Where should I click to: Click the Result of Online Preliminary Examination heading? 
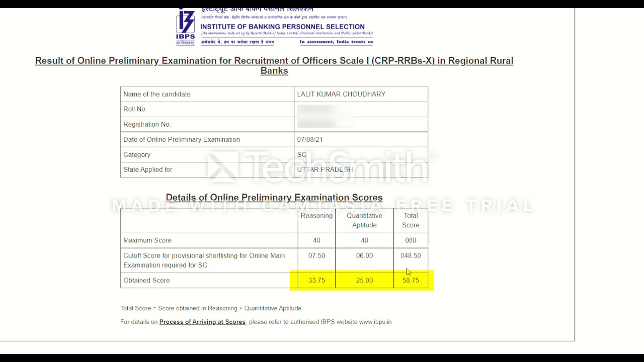coord(274,65)
